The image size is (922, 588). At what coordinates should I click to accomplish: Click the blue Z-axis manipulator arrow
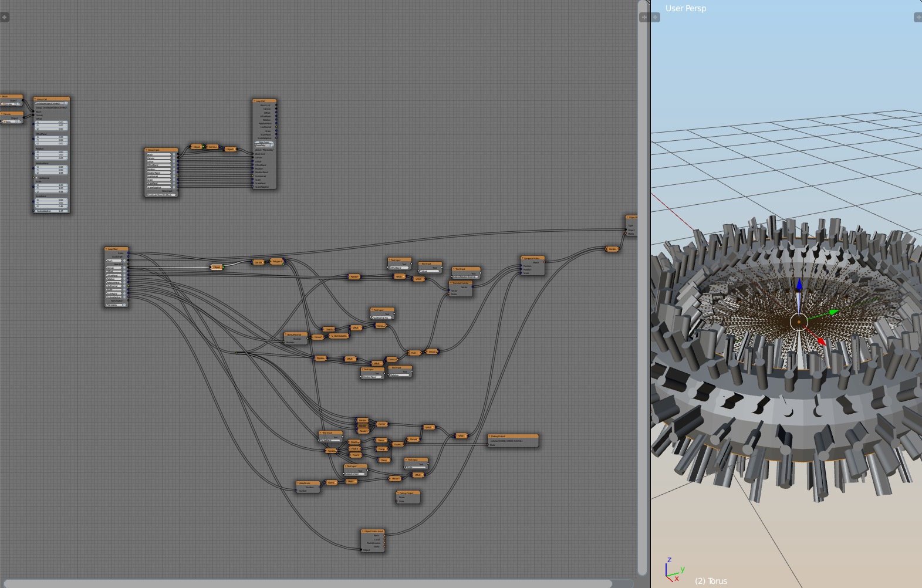click(x=799, y=285)
